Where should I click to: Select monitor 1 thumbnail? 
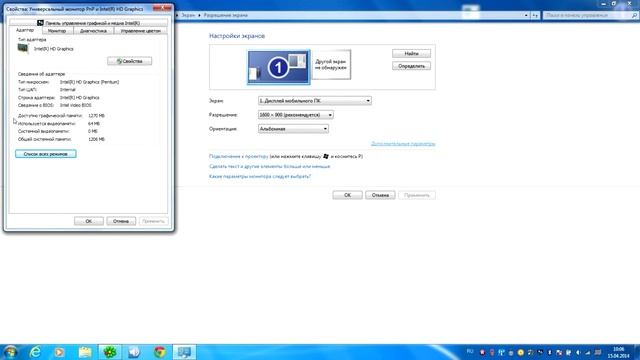tap(279, 67)
